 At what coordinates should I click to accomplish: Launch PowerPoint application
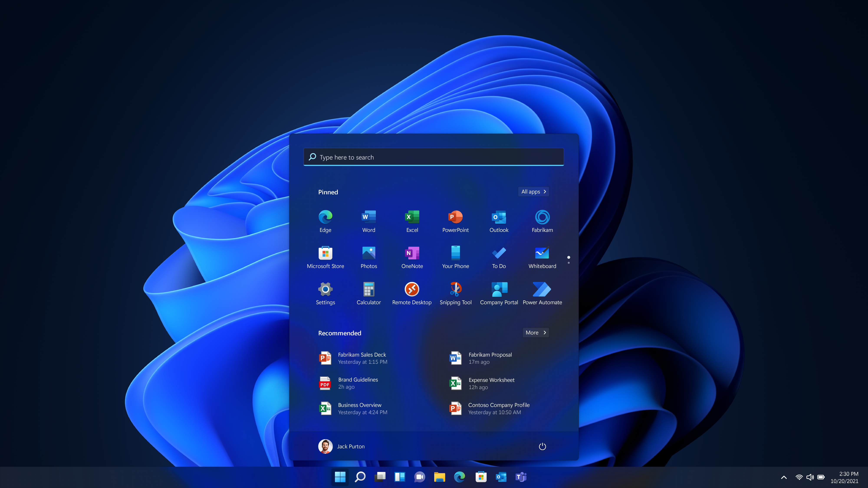455,220
